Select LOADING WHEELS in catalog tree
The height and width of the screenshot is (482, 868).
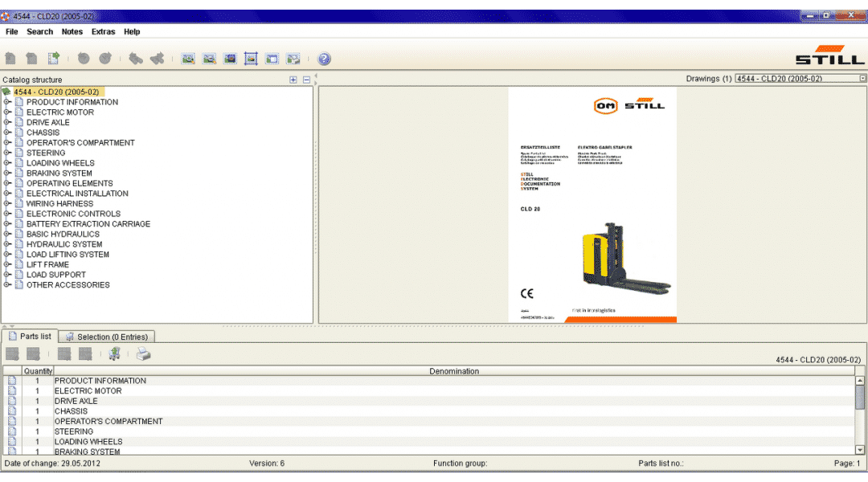(x=60, y=163)
